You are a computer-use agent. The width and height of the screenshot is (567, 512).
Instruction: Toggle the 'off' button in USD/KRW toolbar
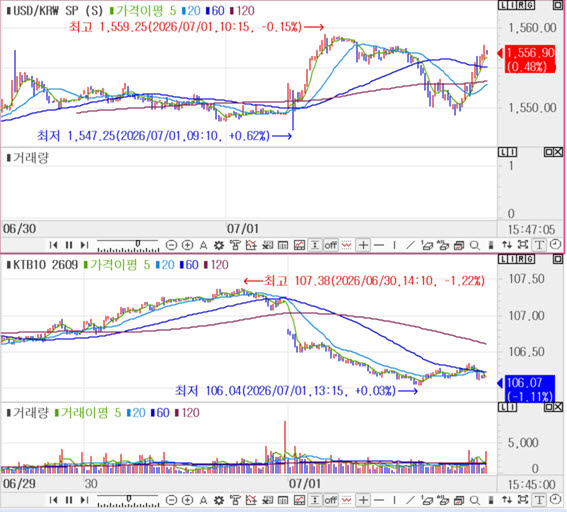pyautogui.click(x=331, y=246)
